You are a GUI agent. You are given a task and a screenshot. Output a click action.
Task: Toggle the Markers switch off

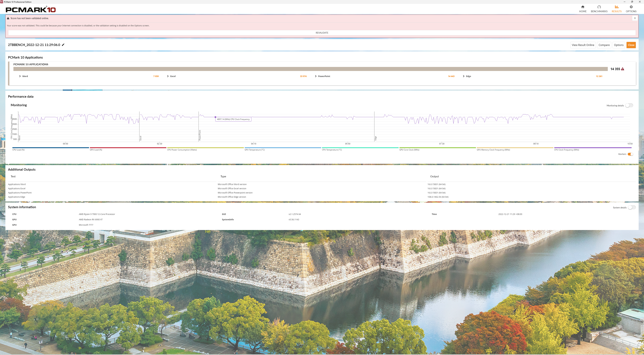click(x=630, y=154)
